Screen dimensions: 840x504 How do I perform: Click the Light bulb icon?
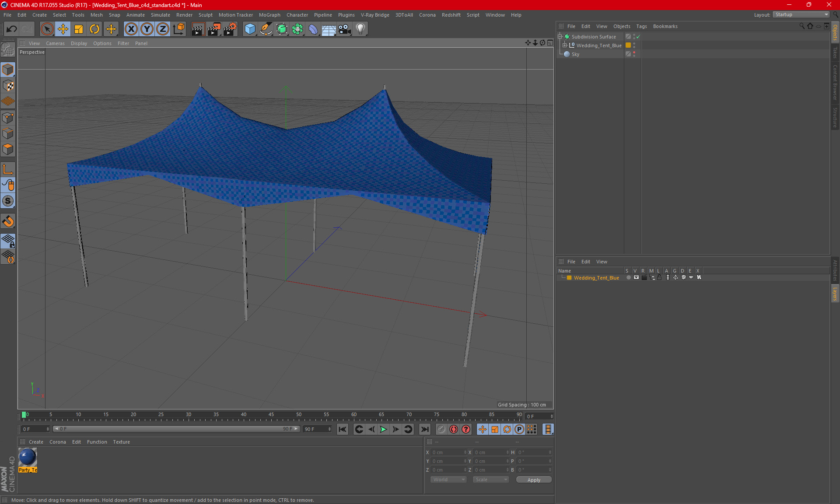pyautogui.click(x=360, y=29)
